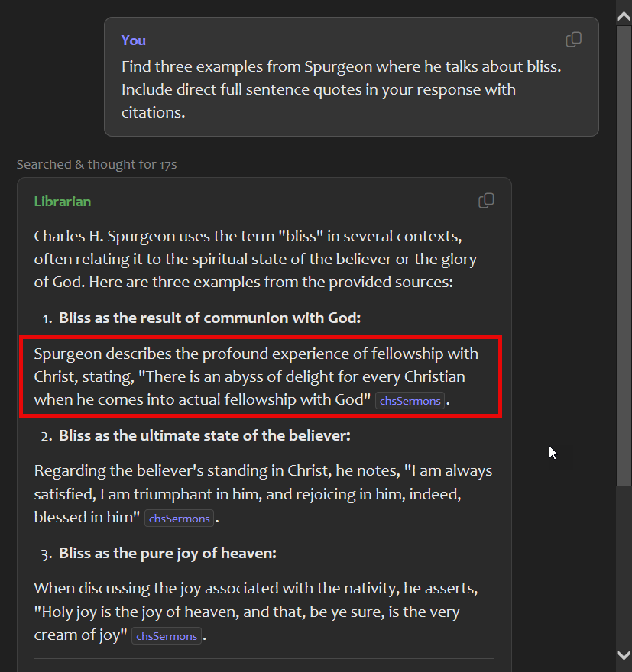Open chsSermons citation after cream of joy
The image size is (632, 672).
[167, 636]
